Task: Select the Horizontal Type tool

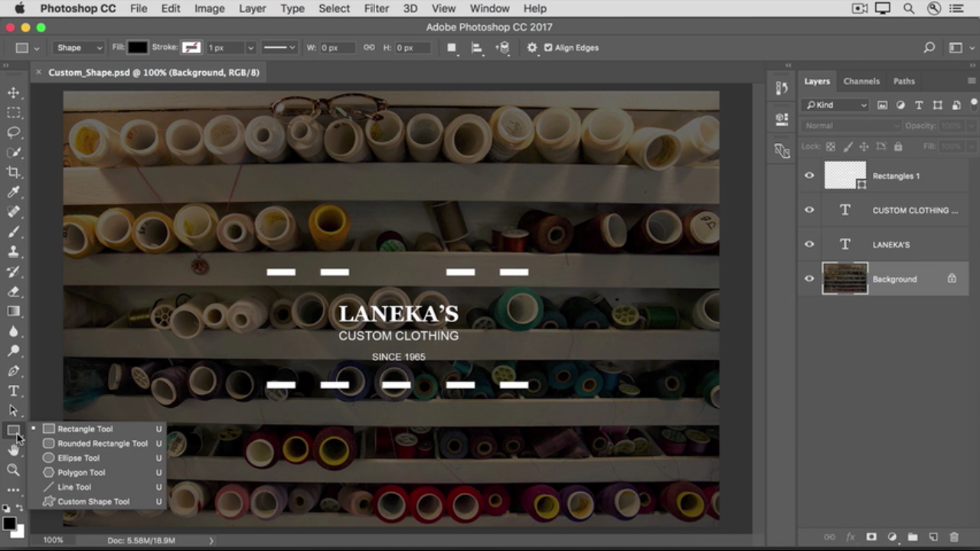Action: coord(14,391)
